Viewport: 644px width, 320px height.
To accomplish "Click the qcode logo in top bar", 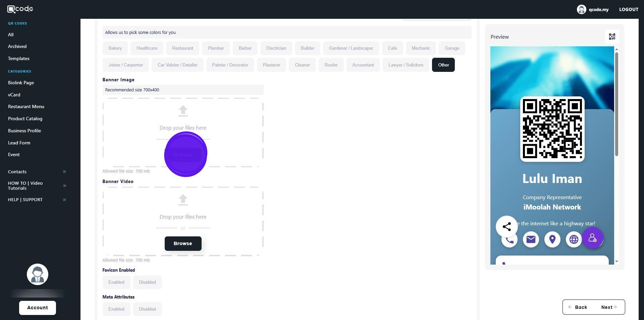I will (20, 9).
